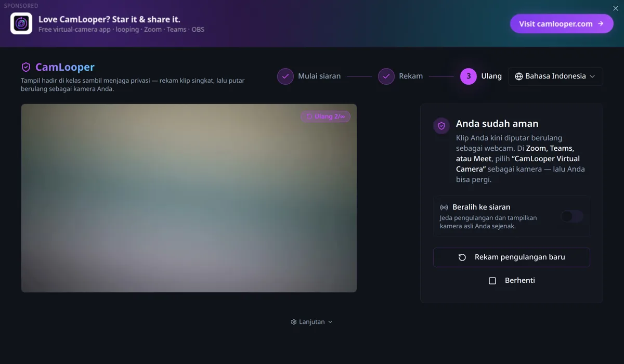Go to the Mulai siaran step label

tap(319, 76)
